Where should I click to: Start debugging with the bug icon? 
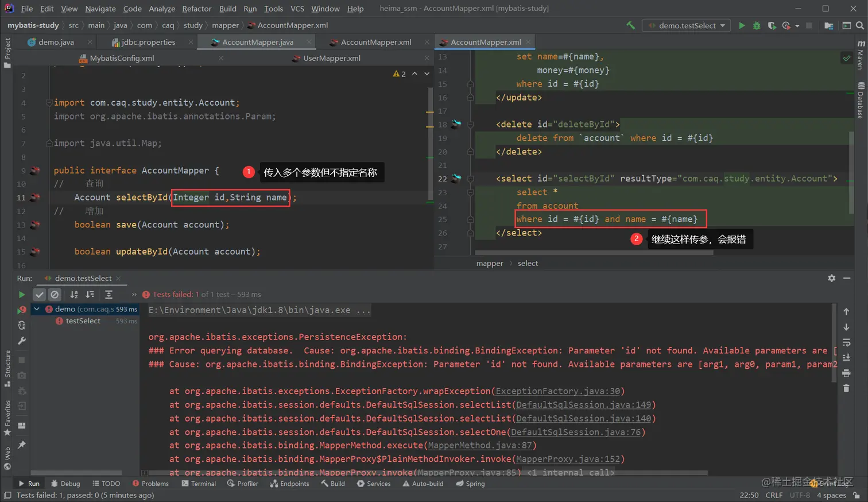tap(757, 25)
